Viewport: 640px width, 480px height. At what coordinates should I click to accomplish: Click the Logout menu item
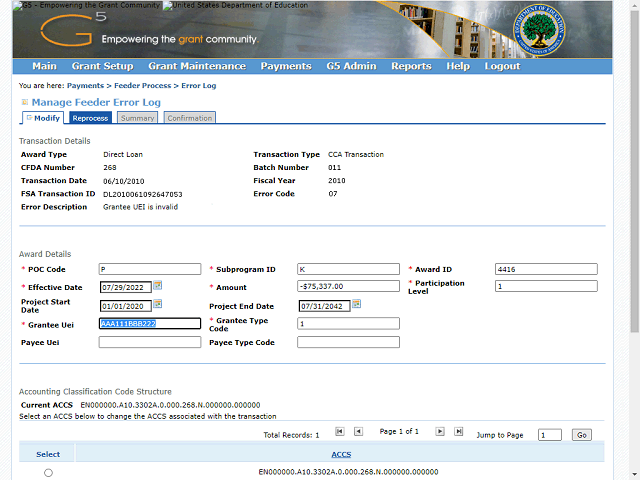click(502, 66)
